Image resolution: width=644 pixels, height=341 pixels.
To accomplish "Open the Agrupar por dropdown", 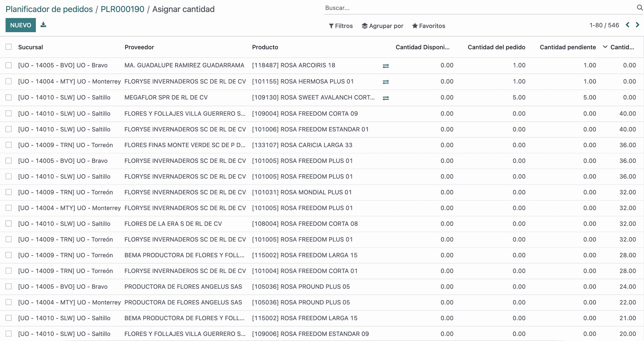I will pyautogui.click(x=382, y=26).
